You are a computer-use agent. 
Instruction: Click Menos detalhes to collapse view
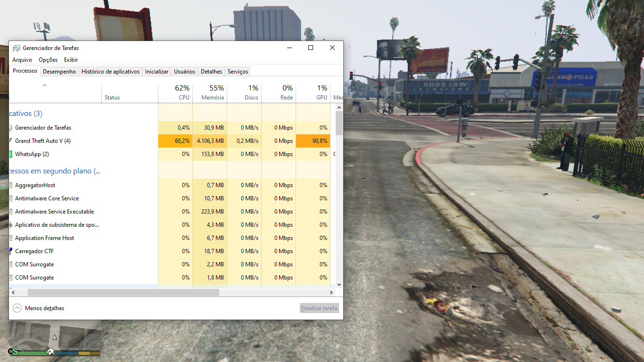click(44, 308)
